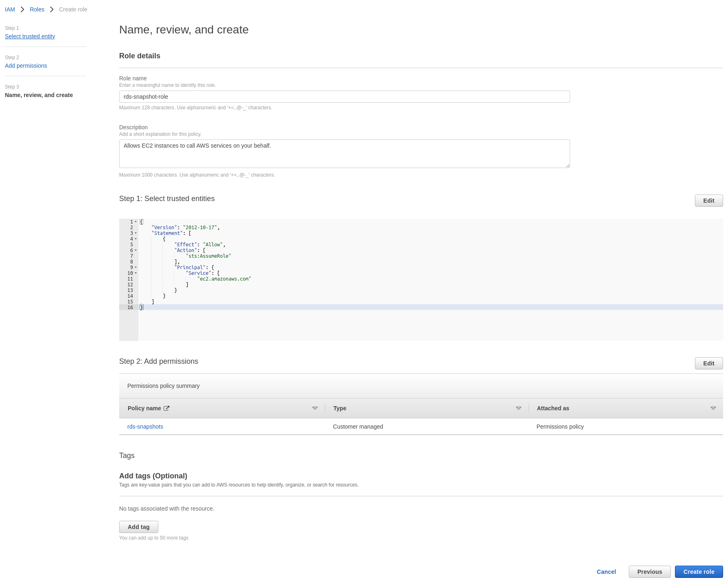Collapse the JSON document fold arrow on line 1
The width and height of the screenshot is (728, 584).
pos(136,221)
